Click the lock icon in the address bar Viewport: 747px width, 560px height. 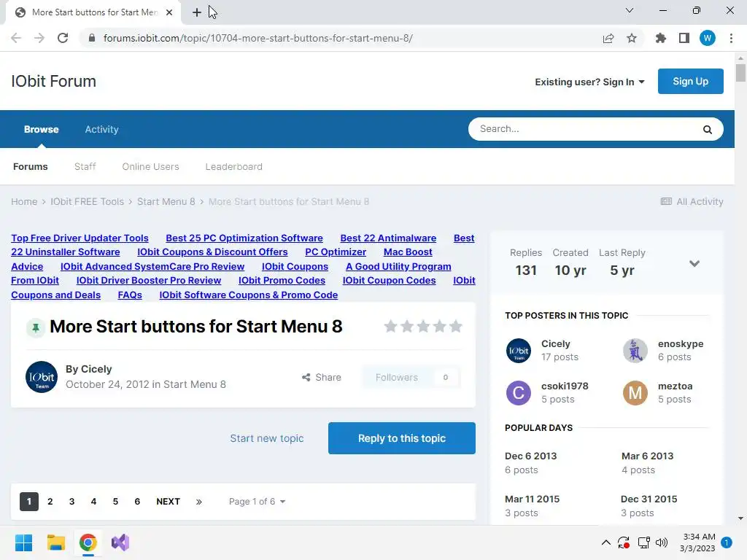[x=92, y=38]
